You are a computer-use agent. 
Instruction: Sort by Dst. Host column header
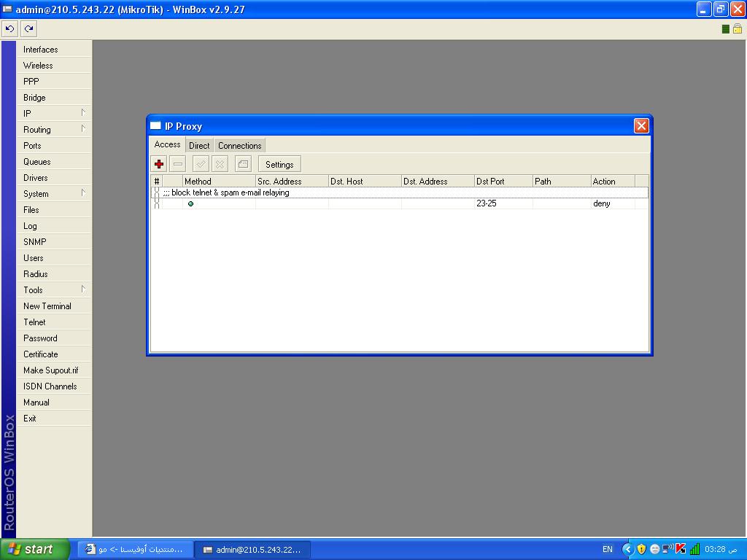[x=365, y=182]
